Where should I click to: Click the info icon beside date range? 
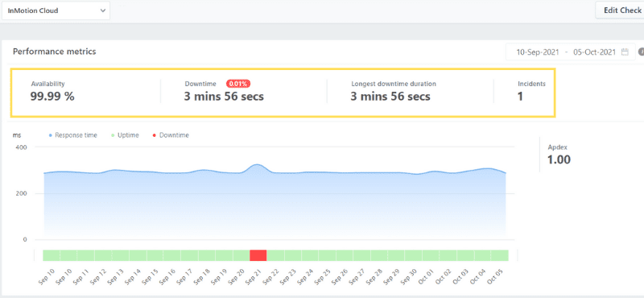[641, 52]
